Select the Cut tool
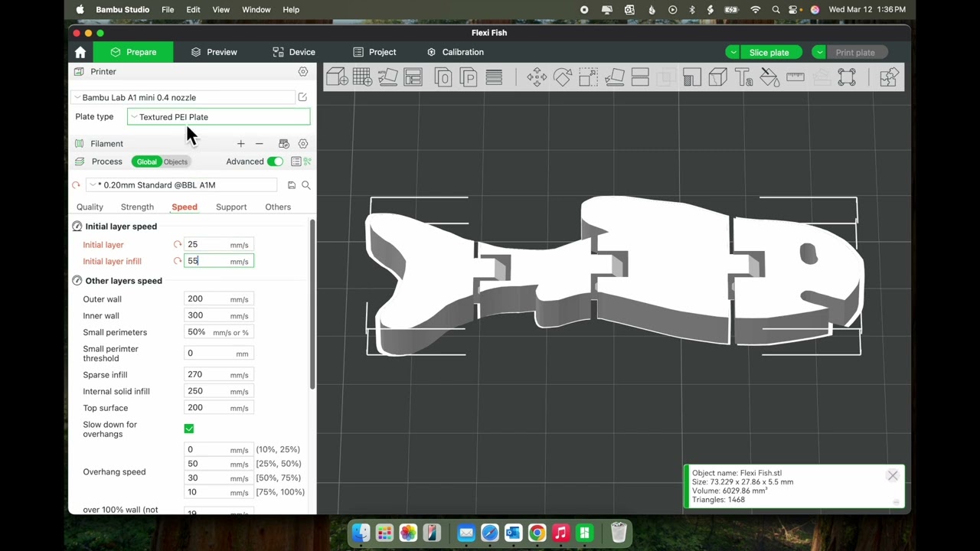Viewport: 980px width, 551px height. coord(640,77)
